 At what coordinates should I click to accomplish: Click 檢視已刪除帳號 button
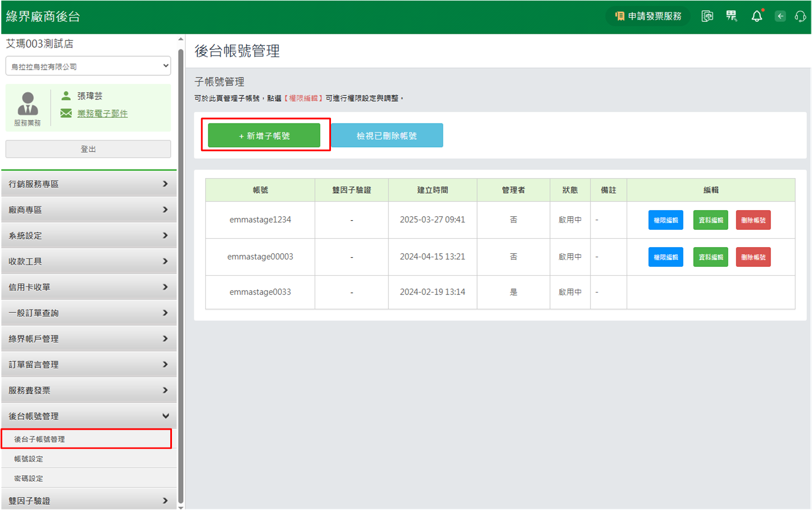[x=387, y=136]
